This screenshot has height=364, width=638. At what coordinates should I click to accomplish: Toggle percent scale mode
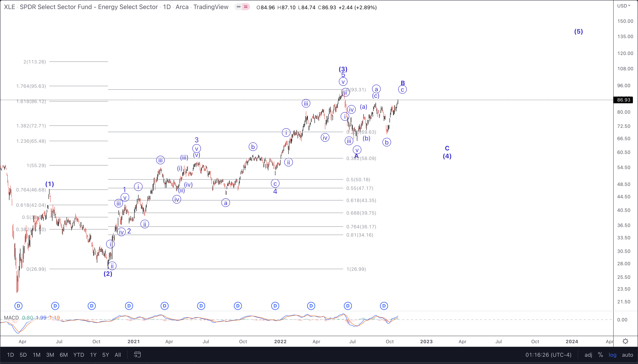pyautogui.click(x=600, y=355)
